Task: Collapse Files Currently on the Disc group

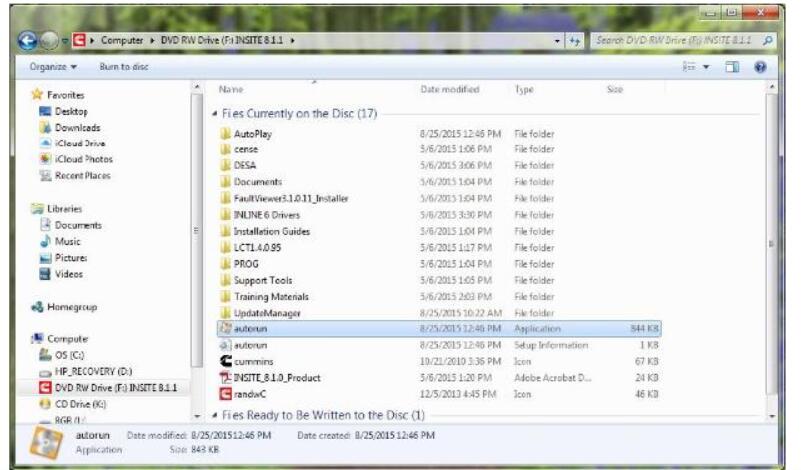Action: (x=215, y=113)
